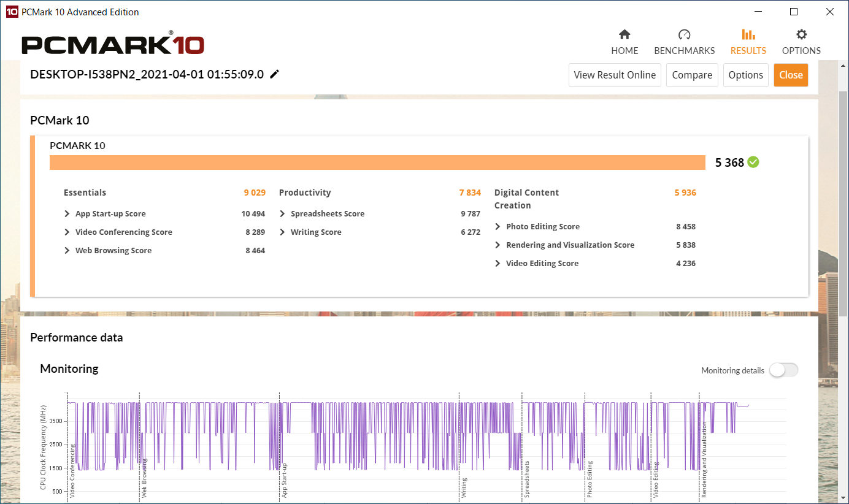Click the orange PCMark 10 score bar
Screen dimensions: 849x504
(x=377, y=162)
